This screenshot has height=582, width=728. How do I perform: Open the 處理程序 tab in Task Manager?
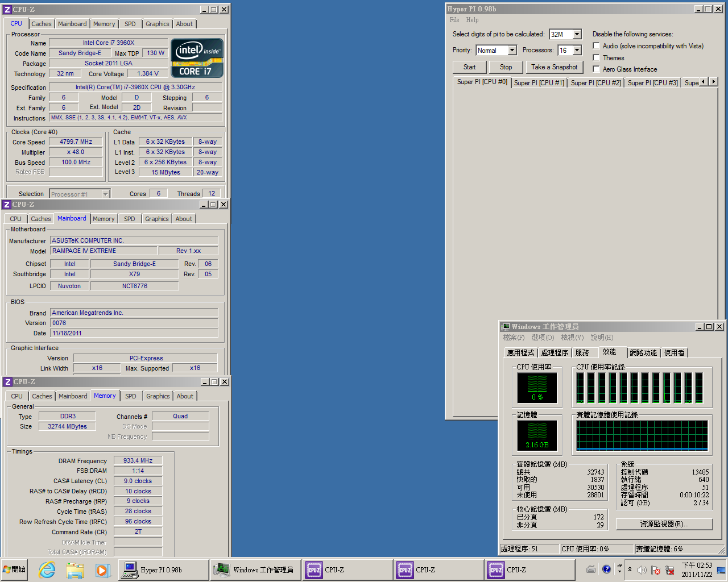pyautogui.click(x=555, y=353)
